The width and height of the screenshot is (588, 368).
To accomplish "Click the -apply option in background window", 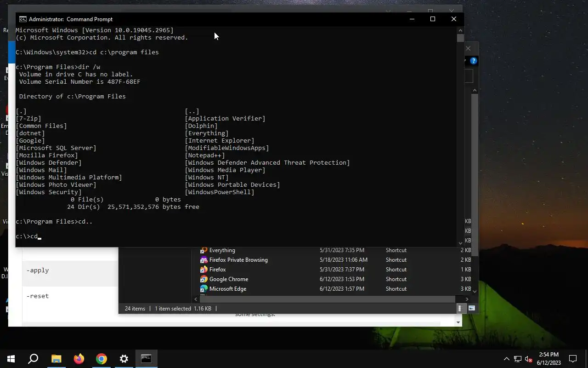I will [38, 270].
